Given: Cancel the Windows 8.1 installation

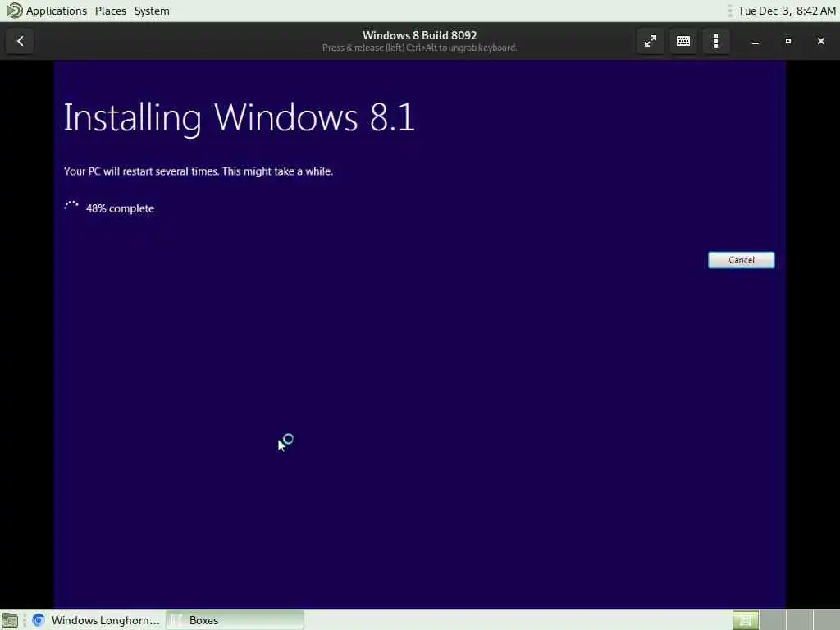Looking at the screenshot, I should click(741, 260).
